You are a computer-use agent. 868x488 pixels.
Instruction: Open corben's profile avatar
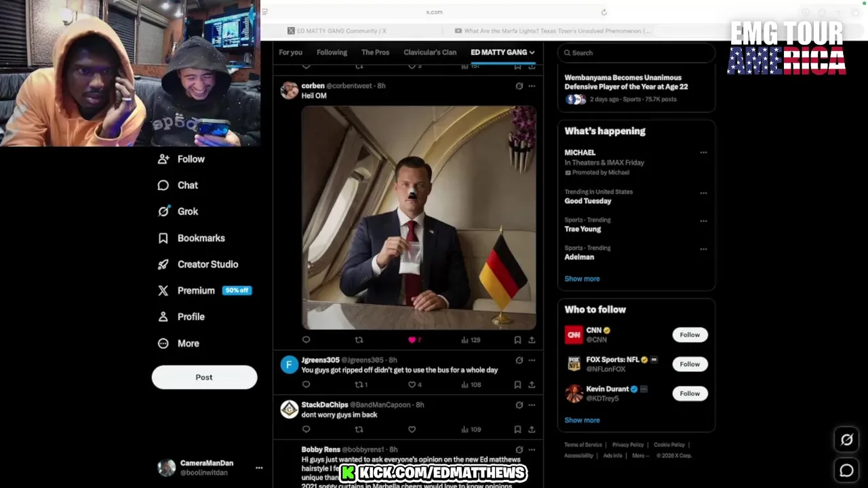pyautogui.click(x=290, y=91)
